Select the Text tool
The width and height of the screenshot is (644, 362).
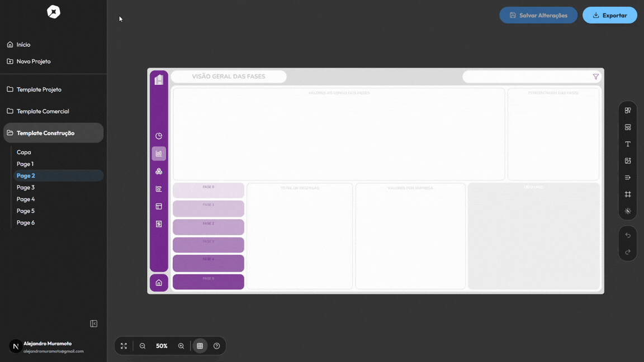(628, 144)
